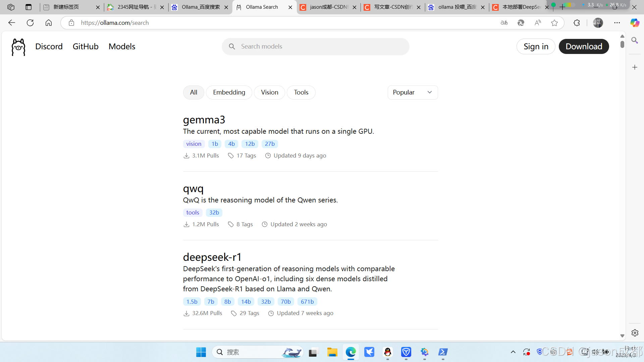Open browser settings via the ellipsis menu

click(x=618, y=22)
